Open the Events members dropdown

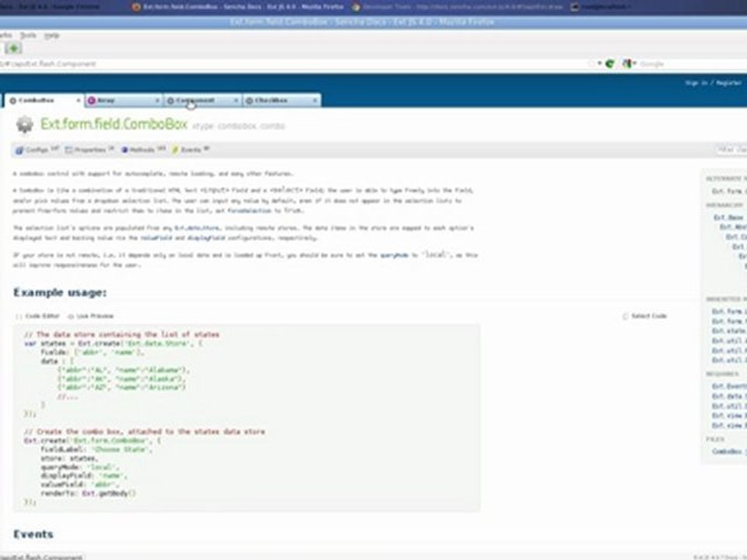[x=191, y=150]
